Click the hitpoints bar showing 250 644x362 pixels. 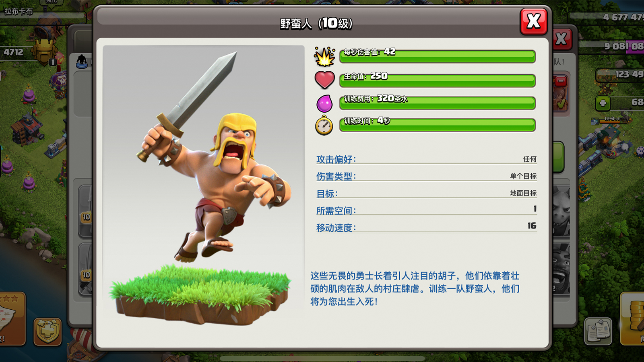[x=438, y=80]
